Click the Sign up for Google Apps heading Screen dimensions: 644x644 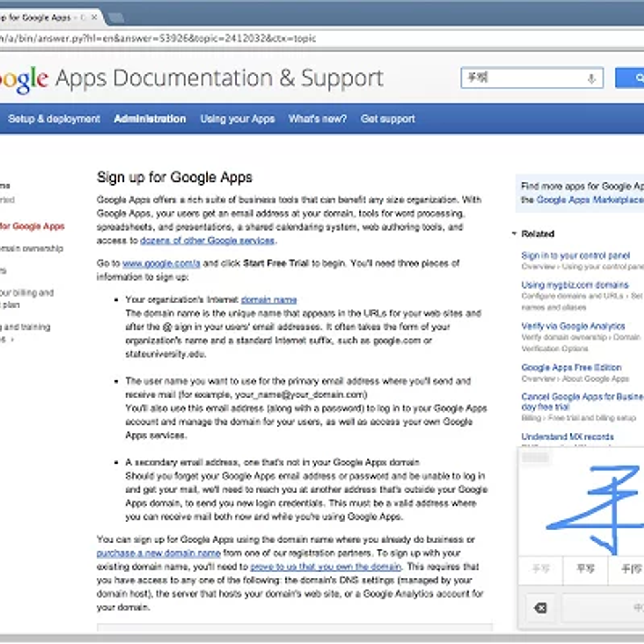(175, 178)
